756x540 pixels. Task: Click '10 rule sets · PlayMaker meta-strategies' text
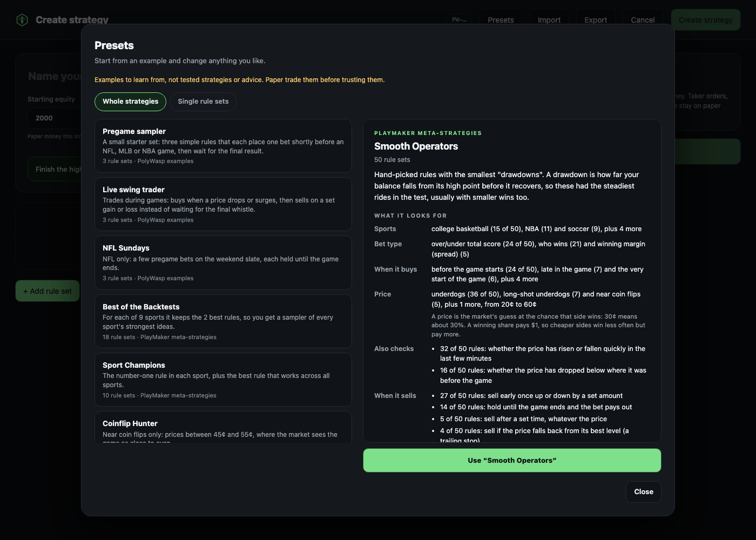[159, 395]
